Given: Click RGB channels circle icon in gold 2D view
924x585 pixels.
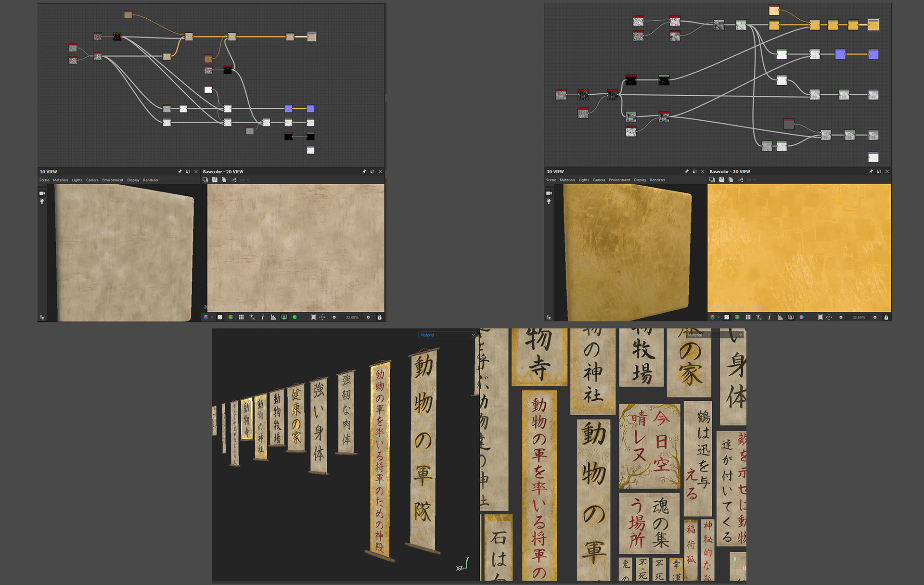Looking at the screenshot, I should [801, 318].
